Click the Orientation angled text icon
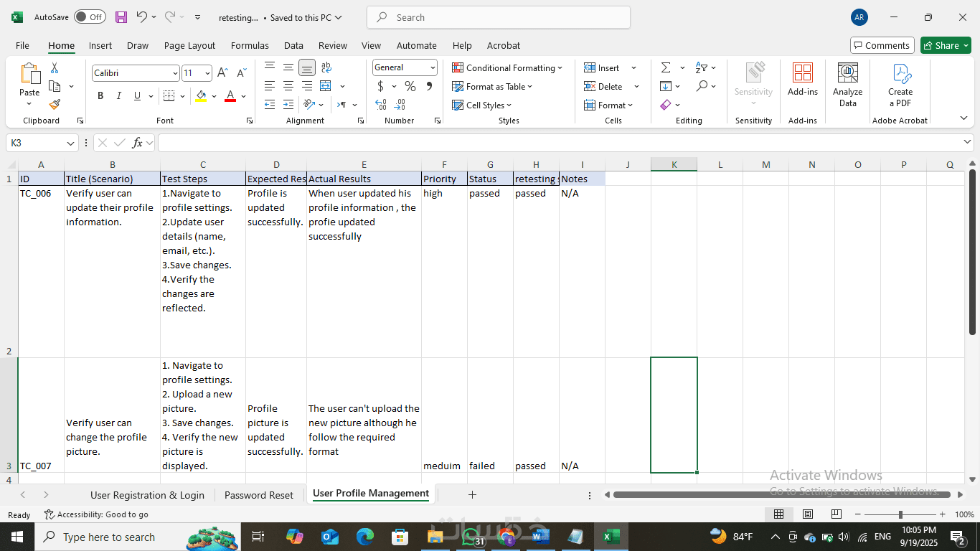The height and width of the screenshot is (551, 980). pyautogui.click(x=309, y=105)
